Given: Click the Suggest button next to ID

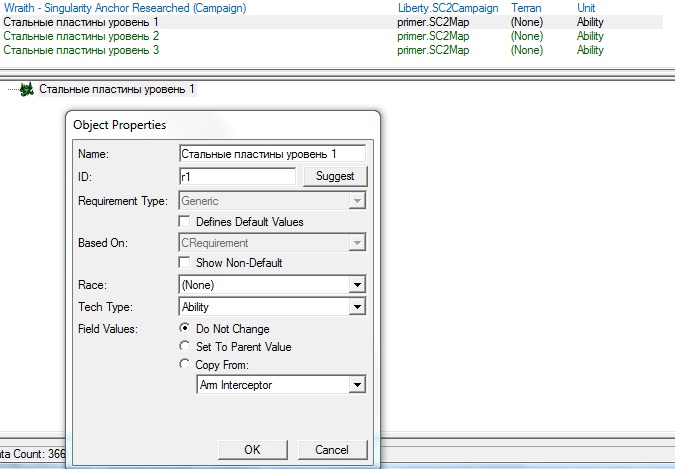Looking at the screenshot, I should (335, 177).
